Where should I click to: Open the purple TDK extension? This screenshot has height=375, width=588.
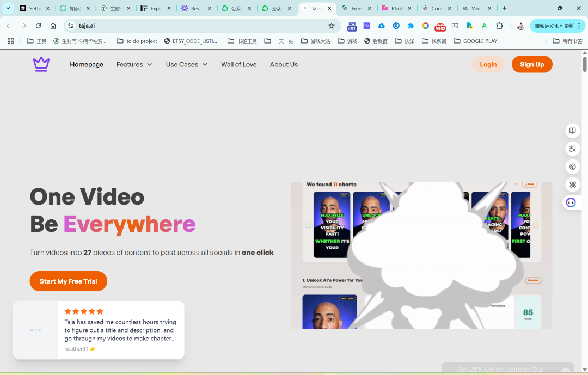(367, 26)
